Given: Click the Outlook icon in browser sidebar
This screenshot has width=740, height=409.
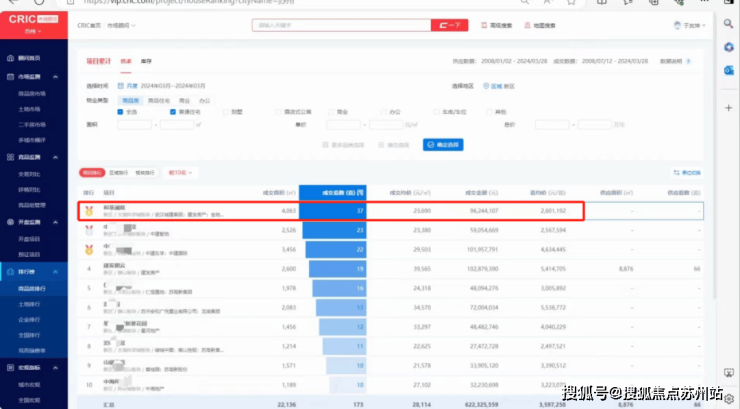Looking at the screenshot, I should tap(729, 68).
